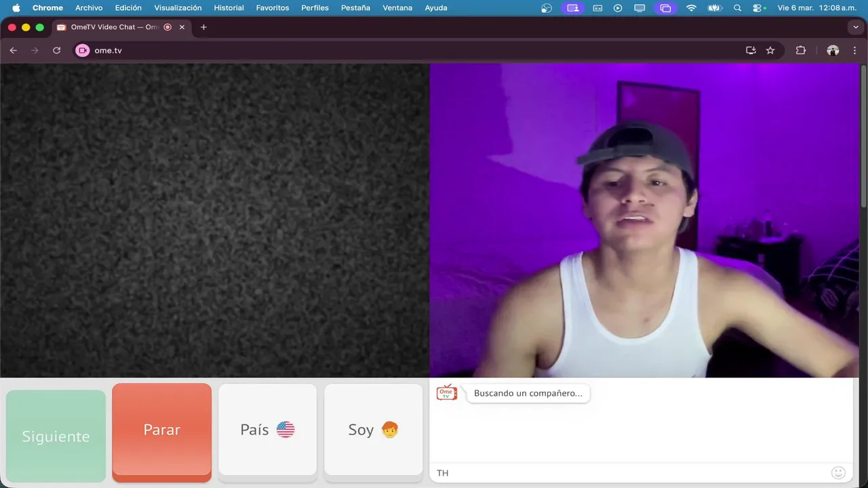Click the first globe-like menu bar status icon

(x=547, y=8)
